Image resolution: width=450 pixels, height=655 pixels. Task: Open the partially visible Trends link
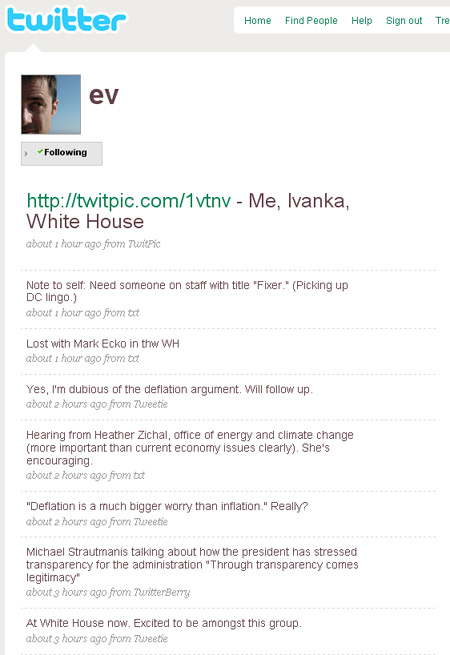coord(442,20)
